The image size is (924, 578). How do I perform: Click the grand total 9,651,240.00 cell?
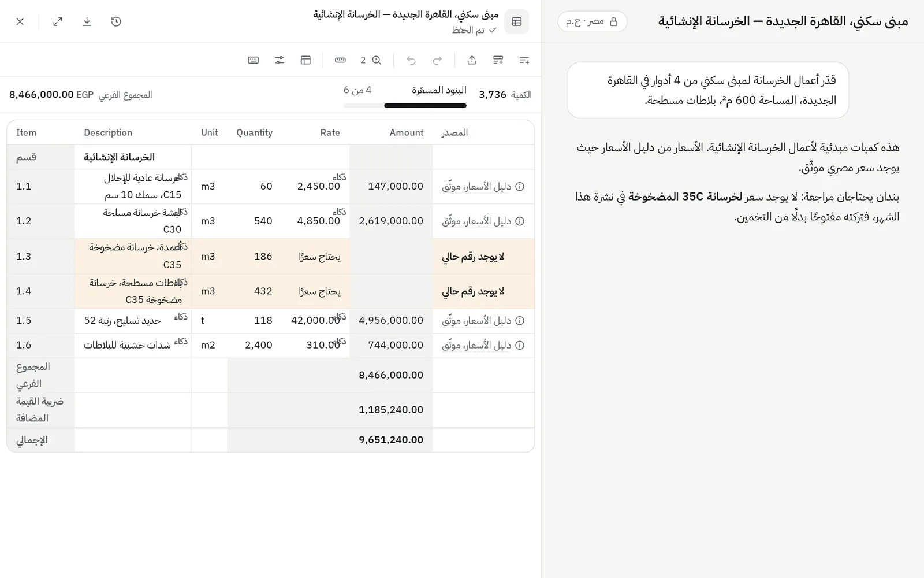tap(391, 440)
